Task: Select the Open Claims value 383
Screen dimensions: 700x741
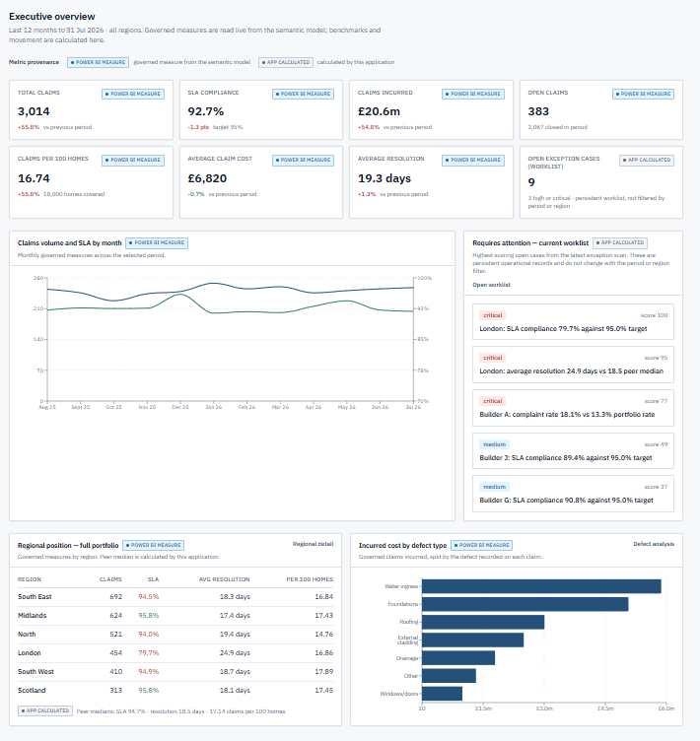Action: click(x=538, y=111)
